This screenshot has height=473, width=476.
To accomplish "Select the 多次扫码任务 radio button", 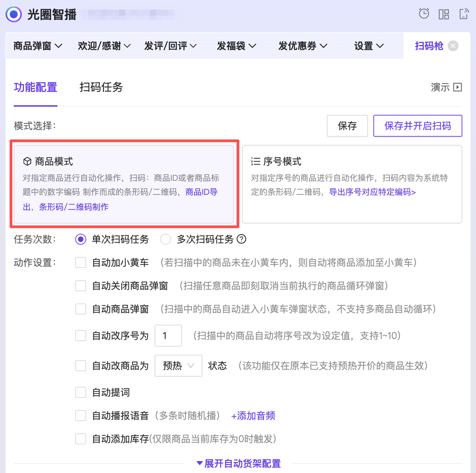I will click(165, 239).
